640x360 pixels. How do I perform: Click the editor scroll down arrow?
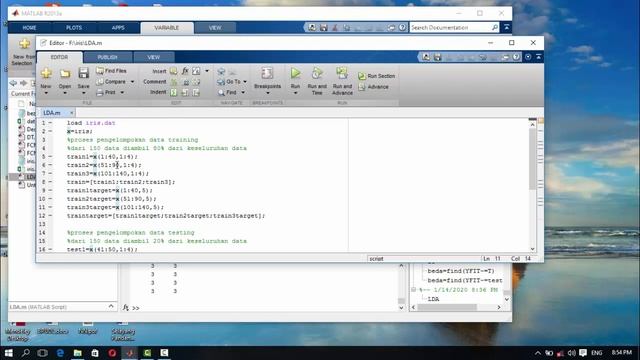coord(532,249)
